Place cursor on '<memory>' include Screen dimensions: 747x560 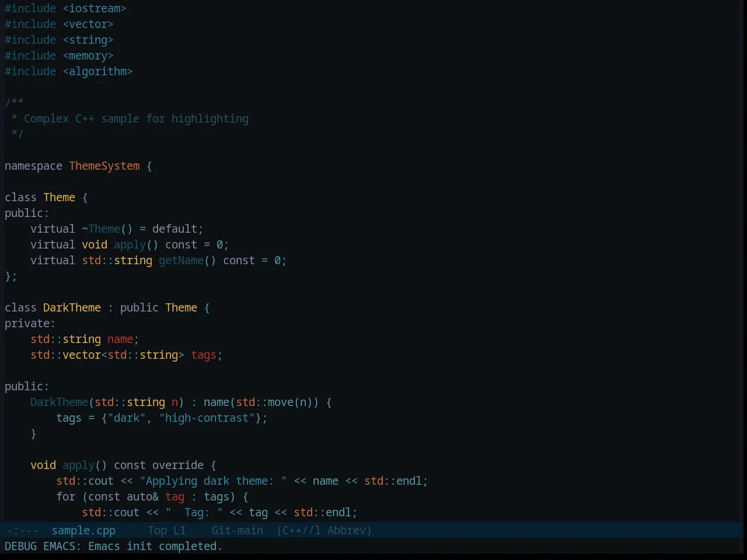88,55
